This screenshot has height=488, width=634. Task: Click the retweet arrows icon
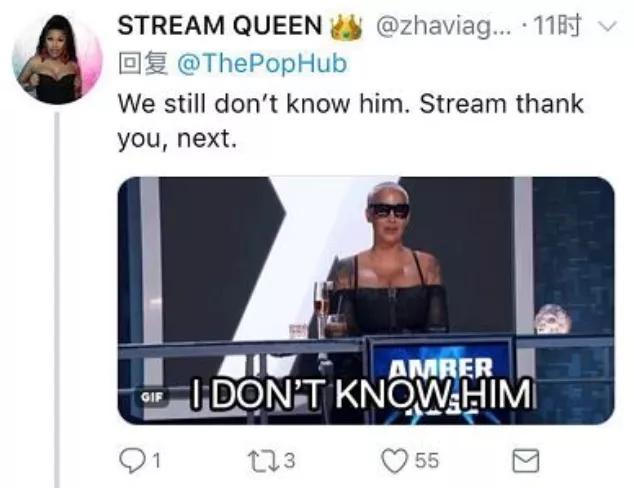263,461
